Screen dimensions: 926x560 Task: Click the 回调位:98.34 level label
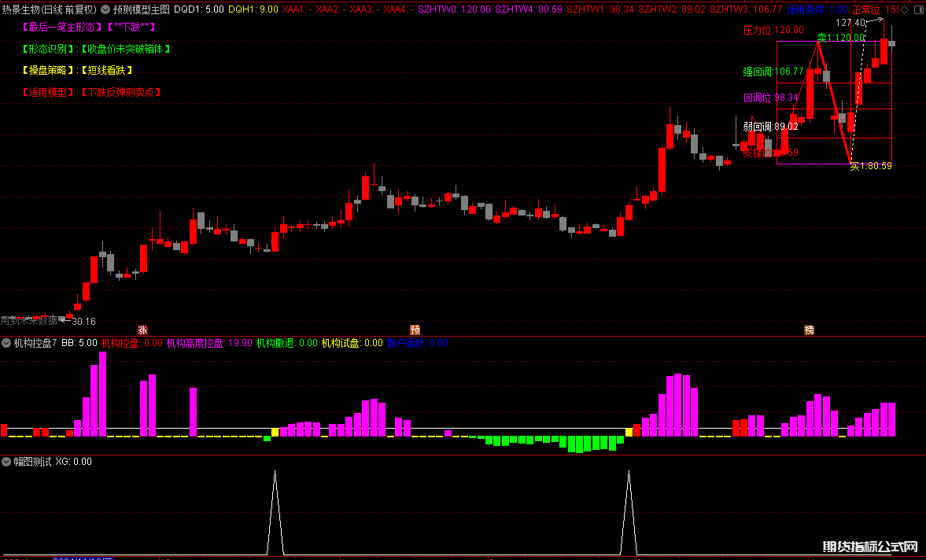[x=771, y=98]
